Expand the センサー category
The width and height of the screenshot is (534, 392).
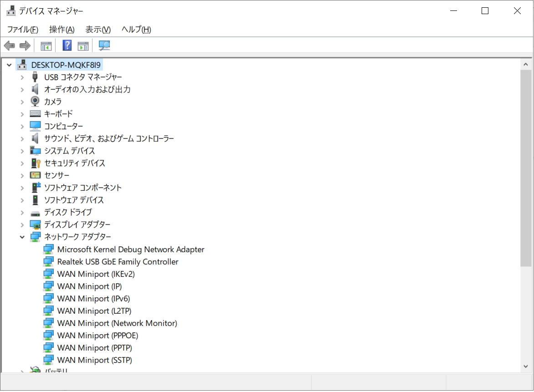tap(22, 176)
